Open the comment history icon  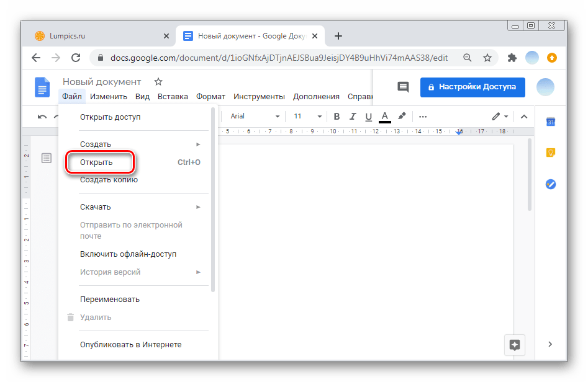click(x=403, y=87)
